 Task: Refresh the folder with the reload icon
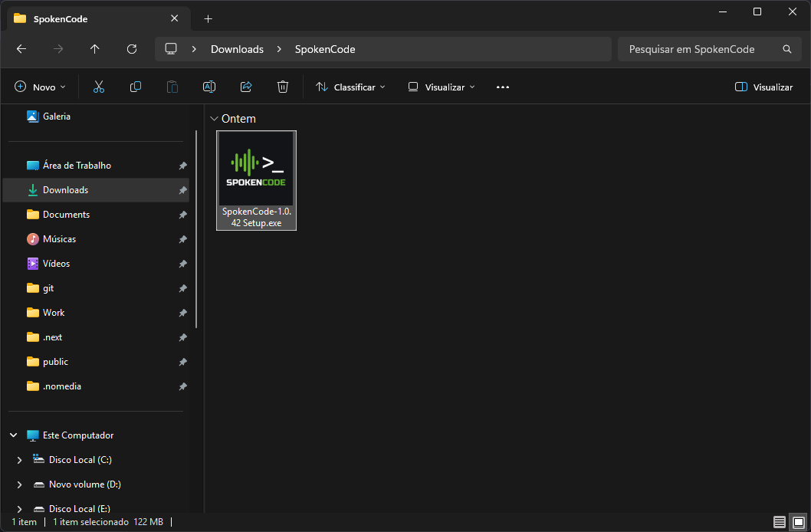pyautogui.click(x=131, y=48)
